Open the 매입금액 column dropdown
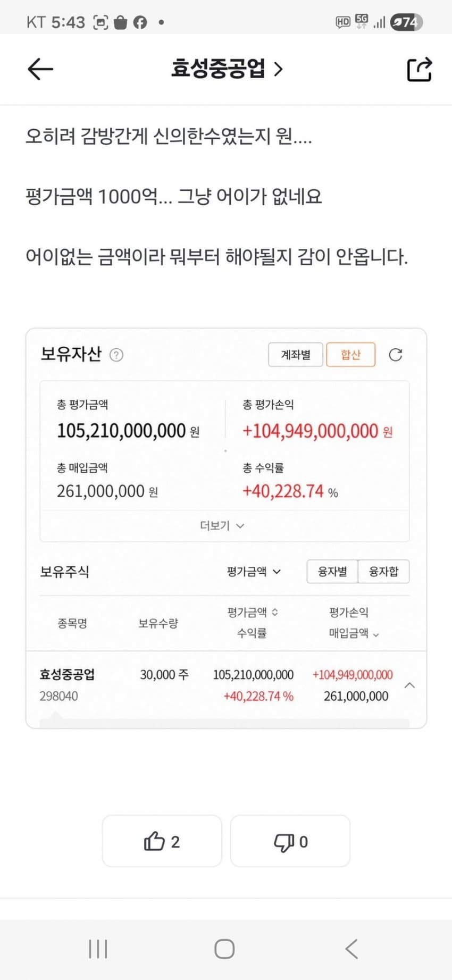452x980 pixels. (x=354, y=633)
